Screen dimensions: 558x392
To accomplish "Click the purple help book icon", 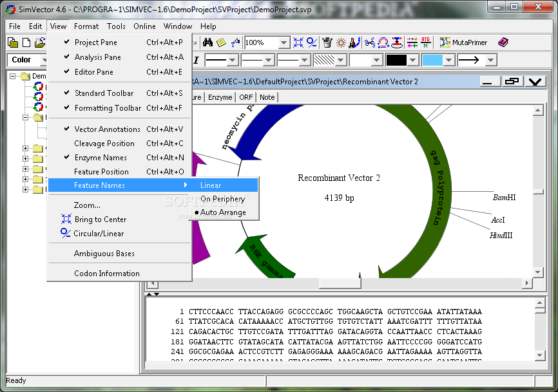I will click(x=503, y=42).
